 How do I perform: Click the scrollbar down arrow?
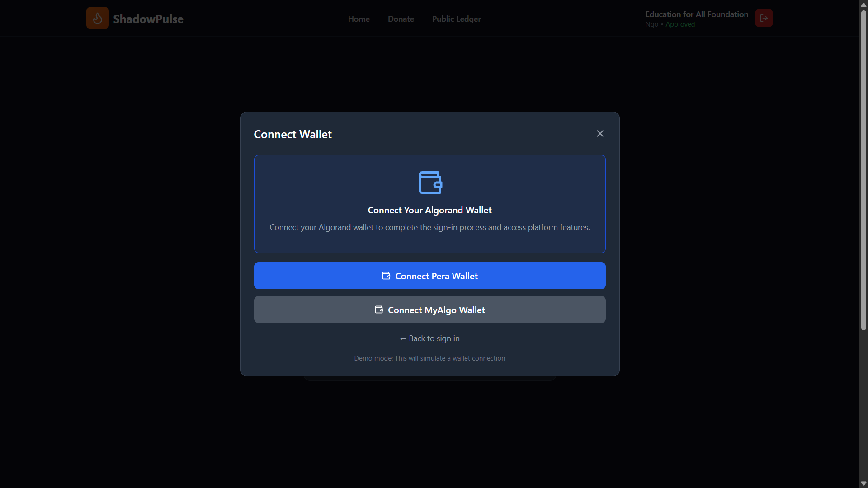click(863, 483)
